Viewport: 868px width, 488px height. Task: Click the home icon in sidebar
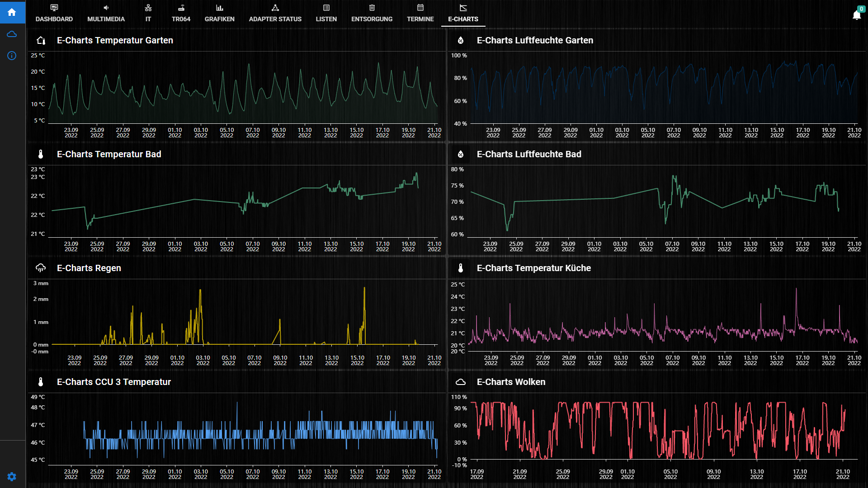pos(12,12)
